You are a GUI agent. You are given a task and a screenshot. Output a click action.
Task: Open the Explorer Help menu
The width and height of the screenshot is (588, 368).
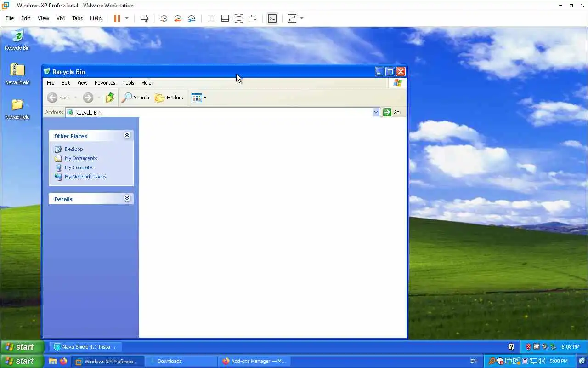pos(146,83)
